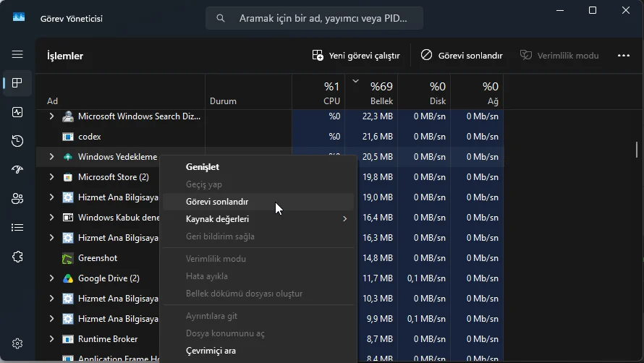Click the search magnifier icon
This screenshot has width=644, height=363.
coord(221,18)
